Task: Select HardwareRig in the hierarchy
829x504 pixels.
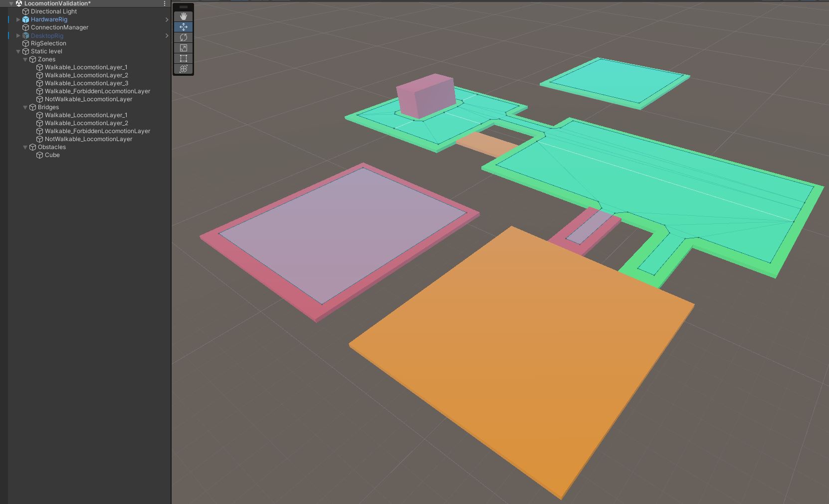Action: pos(49,19)
